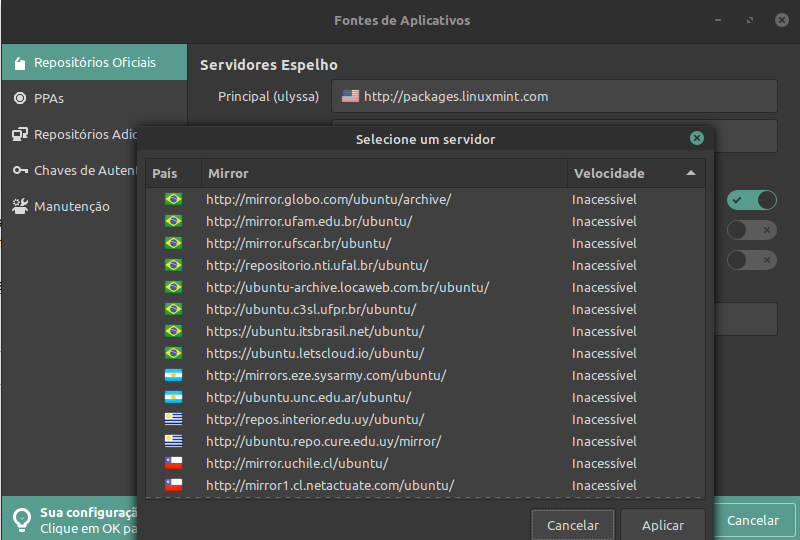Open Repositórios Oficiais section

tap(94, 62)
